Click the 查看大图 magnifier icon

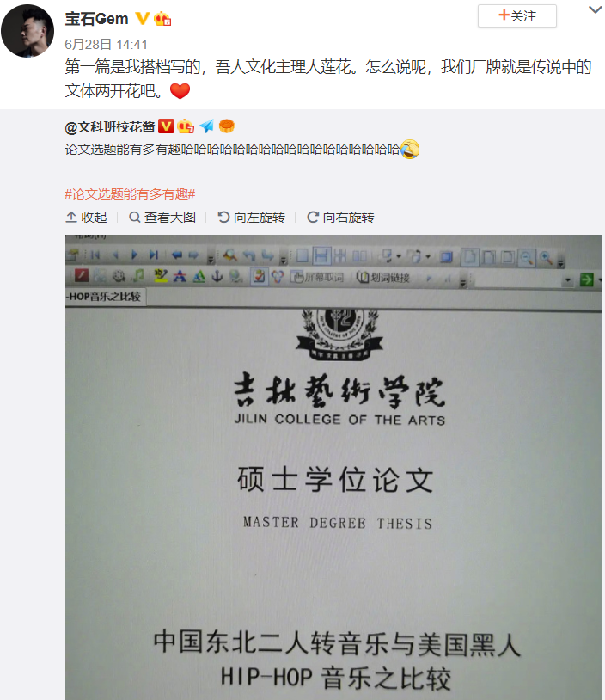point(135,218)
